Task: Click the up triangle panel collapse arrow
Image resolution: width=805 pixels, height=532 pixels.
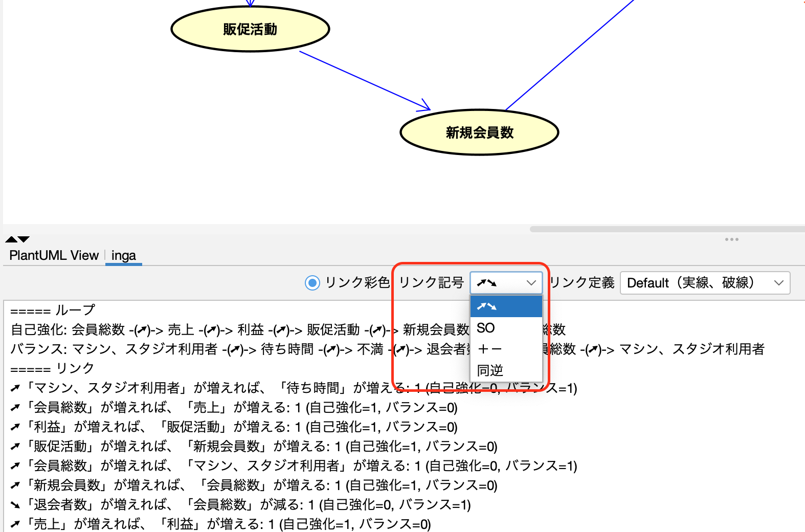Action: coord(11,239)
